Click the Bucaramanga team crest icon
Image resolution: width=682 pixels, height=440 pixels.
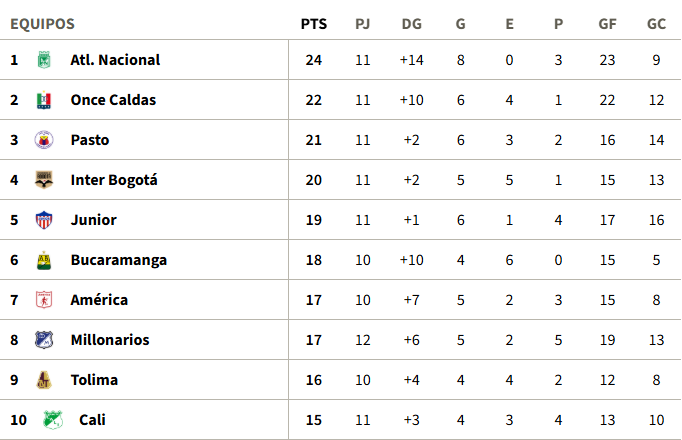click(44, 260)
